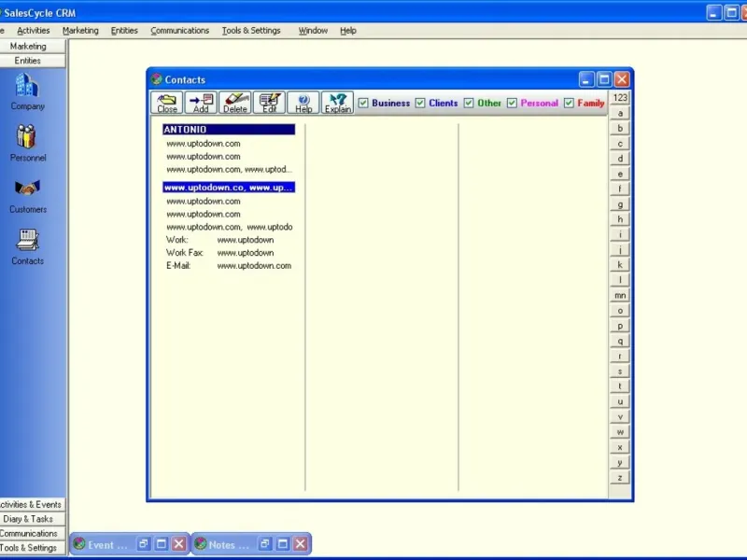Uncheck the Family filter checkbox

(x=569, y=103)
